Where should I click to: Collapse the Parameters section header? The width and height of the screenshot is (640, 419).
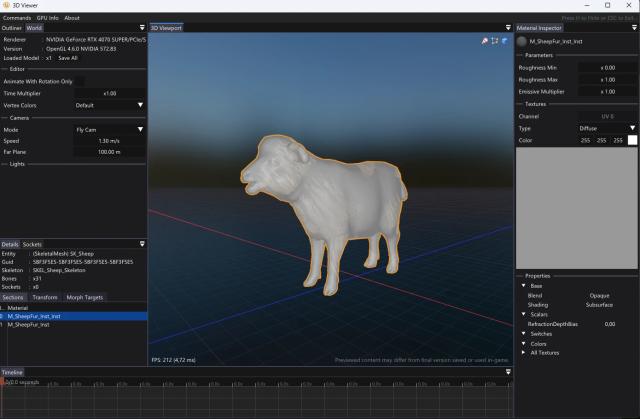(539, 55)
